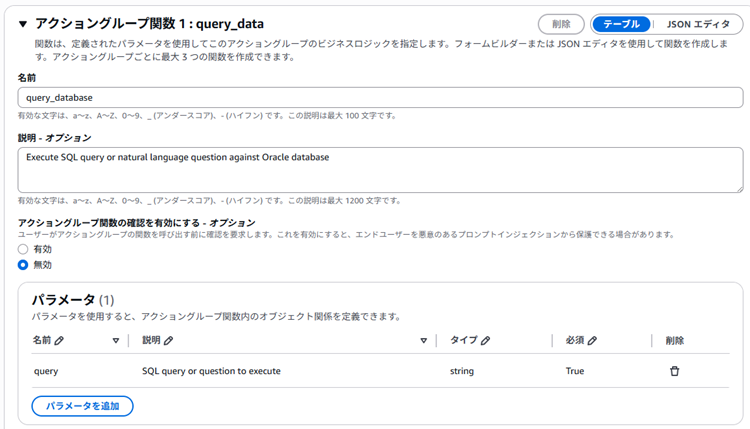Click the 削除 button at top
750x429 pixels.
[x=561, y=24]
